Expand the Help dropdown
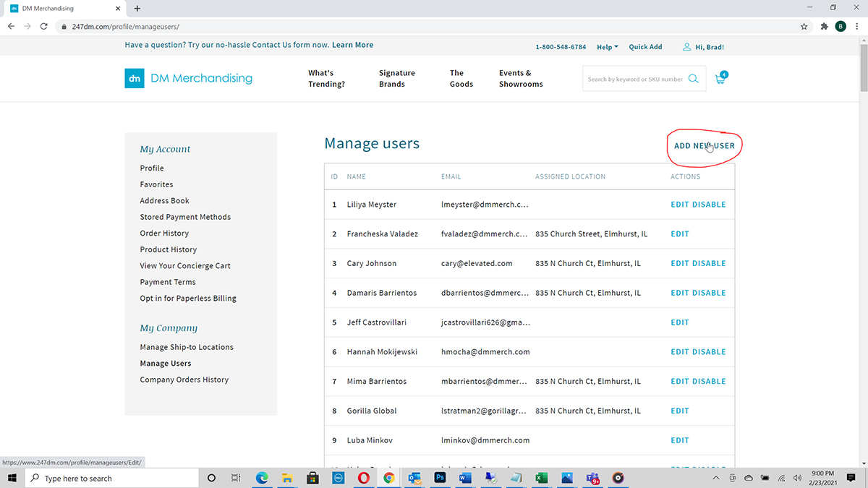The image size is (868, 488). pos(608,47)
